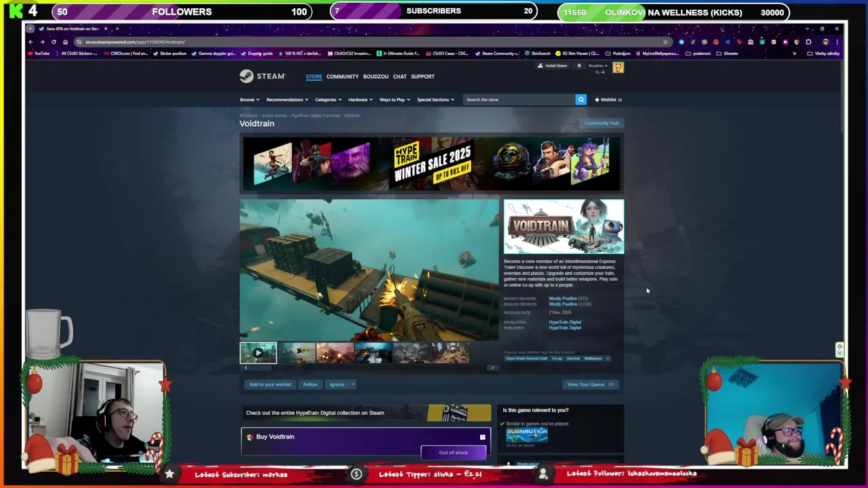Open the CHAT tab
Screen dimensions: 868x488
click(x=399, y=77)
